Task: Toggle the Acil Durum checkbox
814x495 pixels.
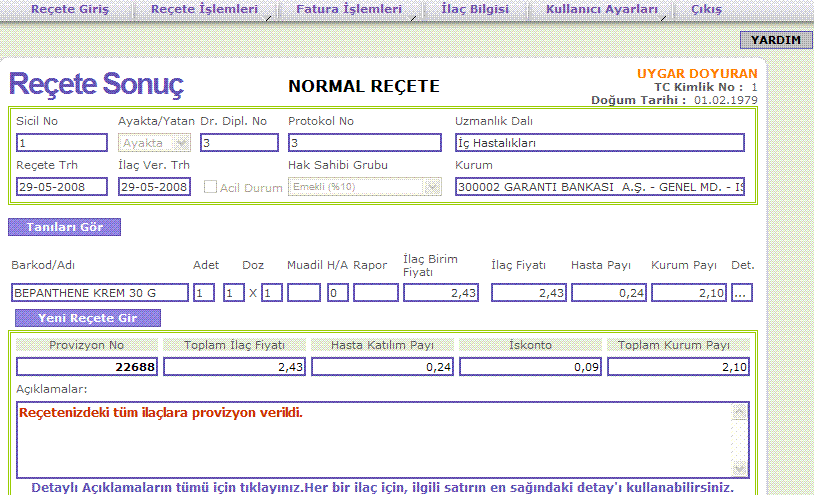Action: click(211, 187)
